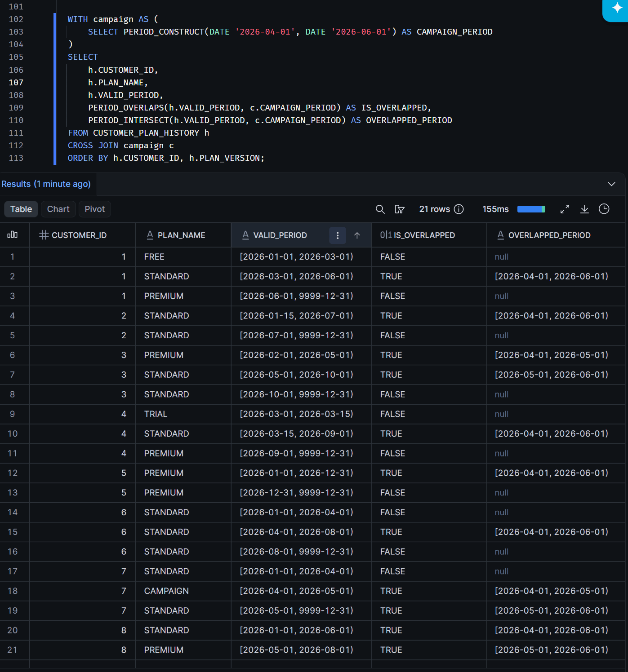628x672 pixels.
Task: Select row number 21 in results
Action: point(13,650)
